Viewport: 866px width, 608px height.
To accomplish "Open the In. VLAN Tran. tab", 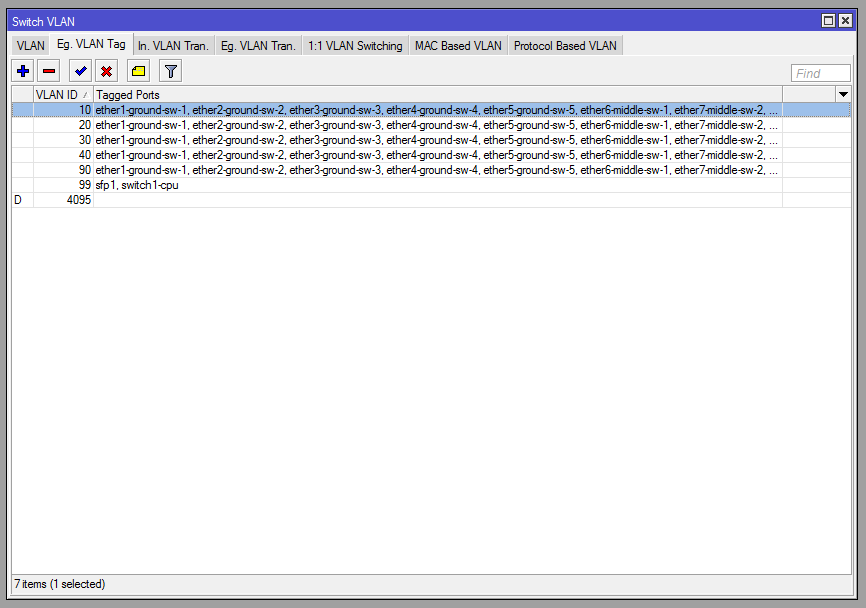I will point(172,44).
